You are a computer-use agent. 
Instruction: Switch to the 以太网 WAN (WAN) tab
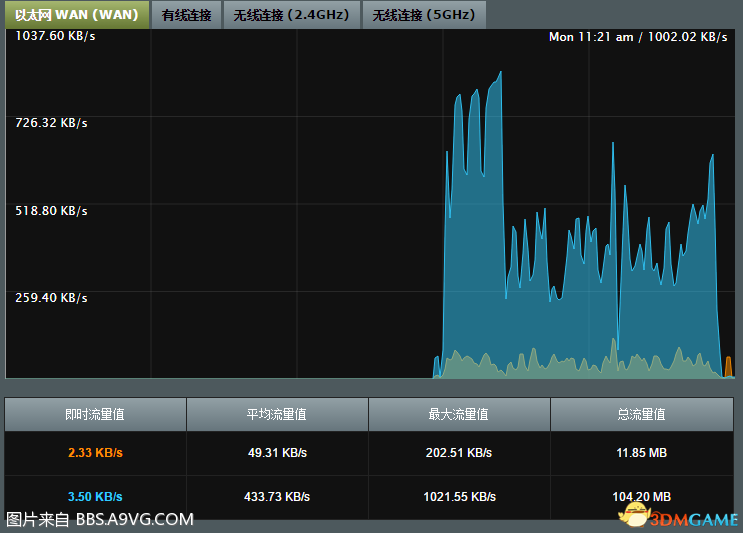pos(76,15)
